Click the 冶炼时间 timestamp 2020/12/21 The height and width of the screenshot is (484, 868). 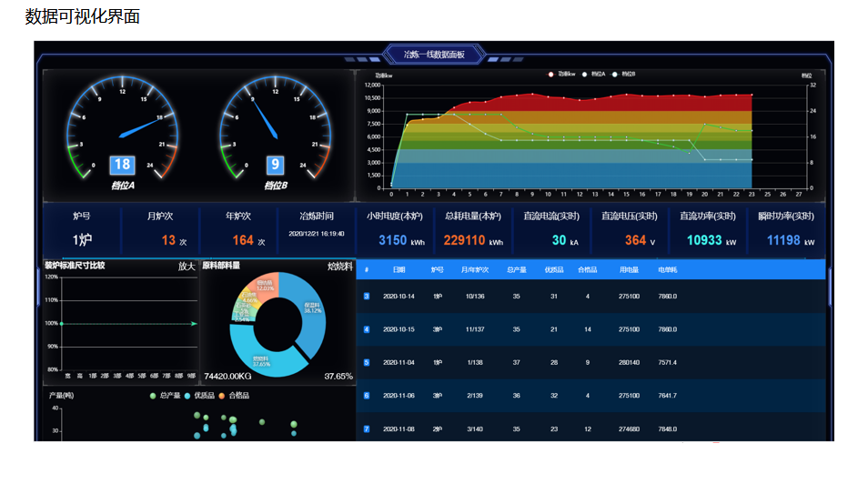coord(317,234)
